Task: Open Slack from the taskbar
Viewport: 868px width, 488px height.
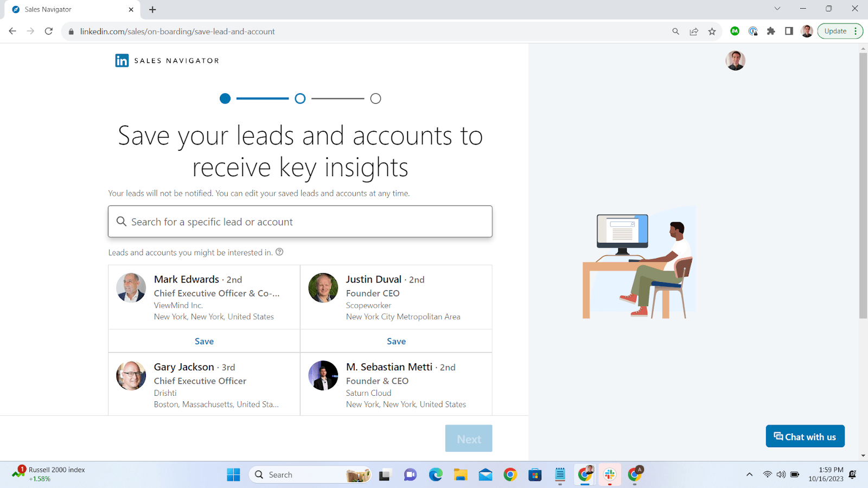Action: pyautogui.click(x=610, y=475)
